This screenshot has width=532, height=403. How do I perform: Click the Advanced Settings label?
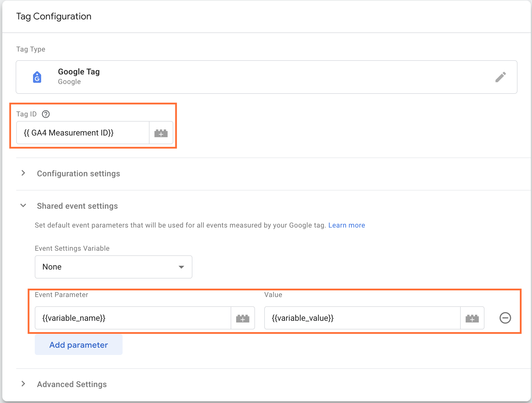(x=72, y=384)
